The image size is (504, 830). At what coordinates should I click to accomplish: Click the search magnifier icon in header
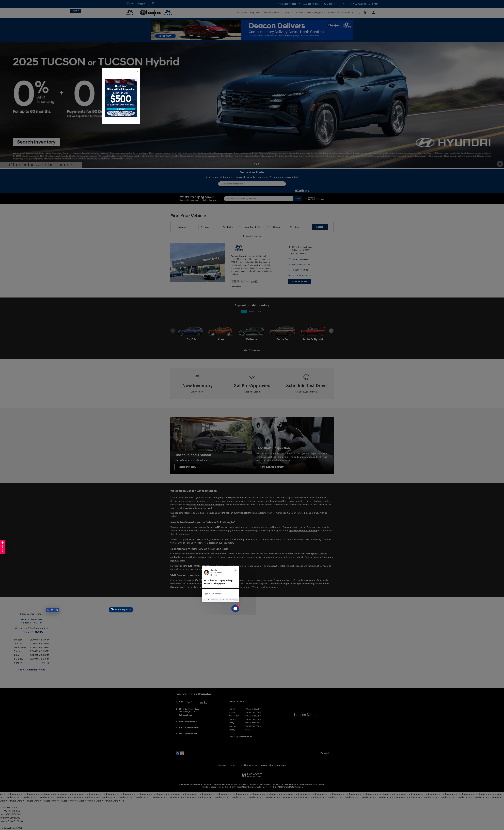tap(358, 13)
